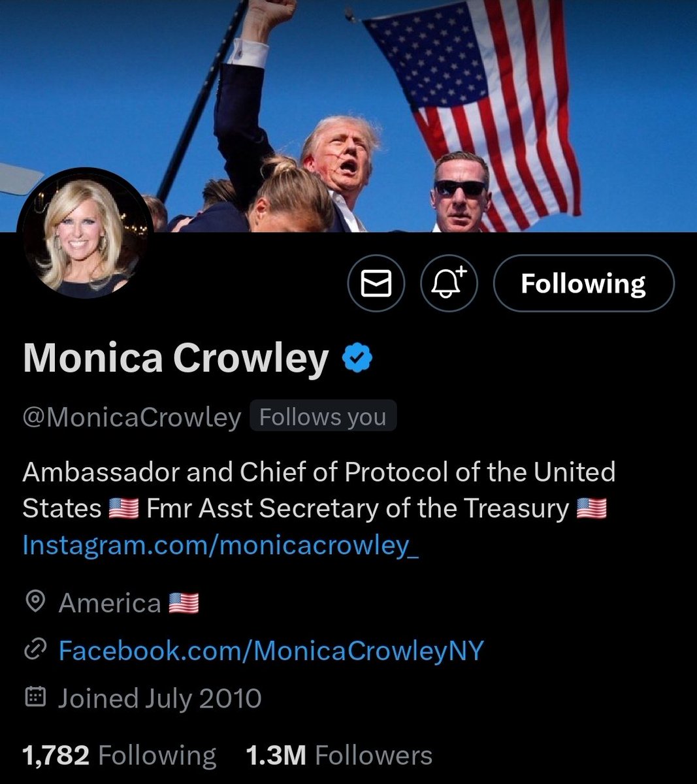Viewport: 697px width, 784px height.
Task: Tap the flag emoji after 'Treasury'
Action: [x=592, y=508]
